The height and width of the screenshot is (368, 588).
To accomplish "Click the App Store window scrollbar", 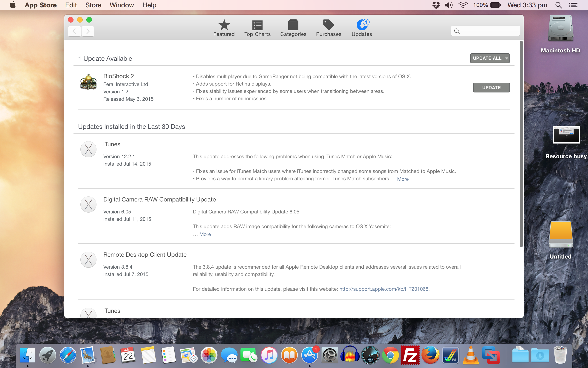I will 521,144.
